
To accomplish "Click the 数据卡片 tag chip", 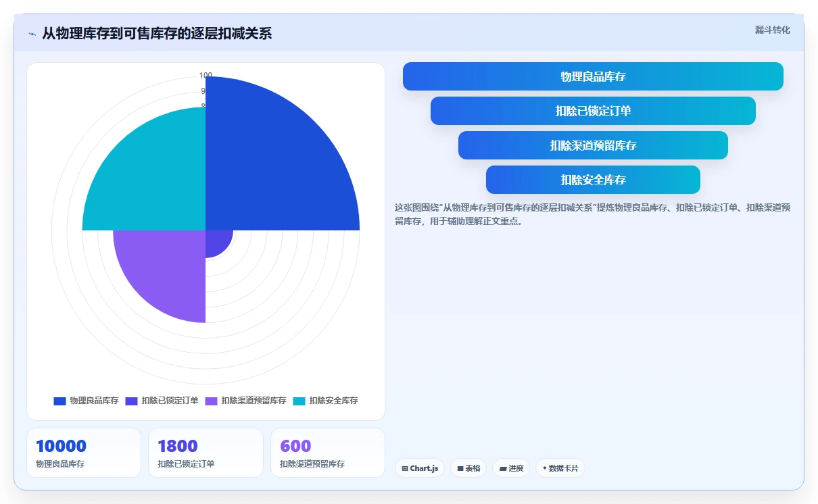I will tap(560, 468).
